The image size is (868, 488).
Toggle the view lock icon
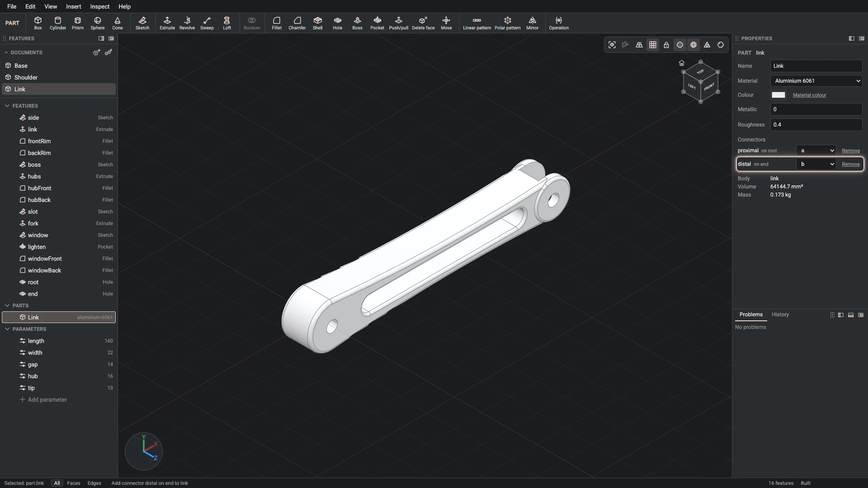666,45
